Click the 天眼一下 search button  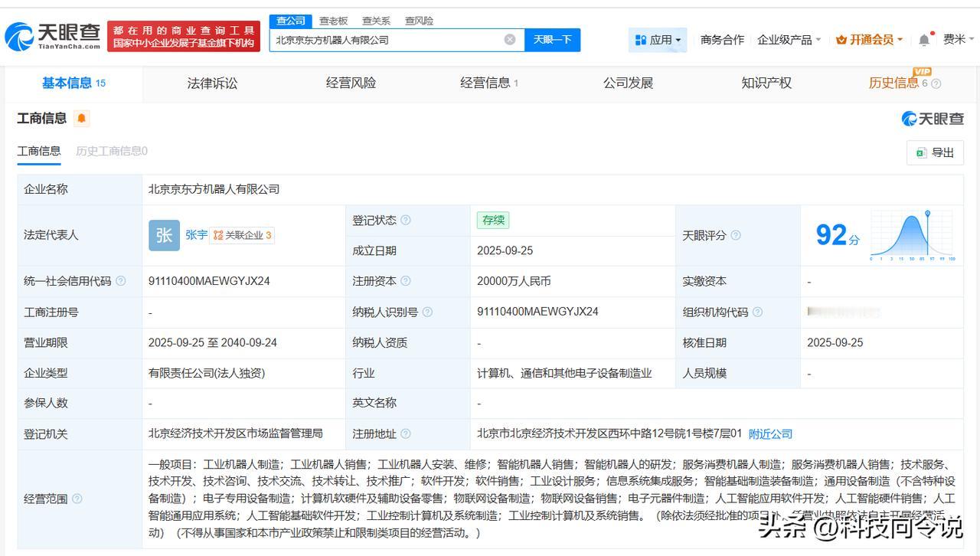pos(552,40)
